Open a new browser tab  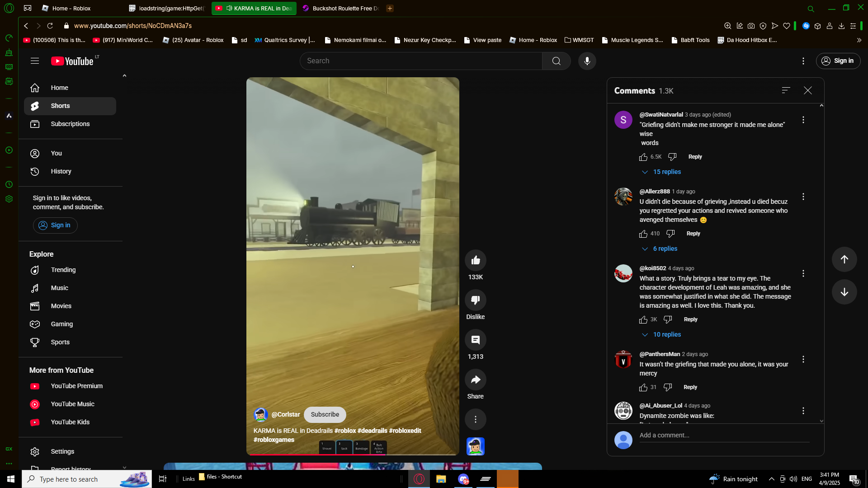point(390,8)
